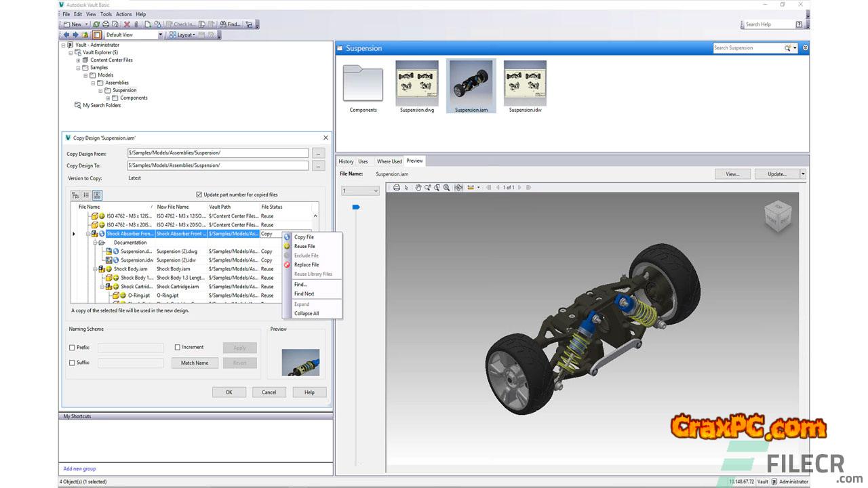Switch to tree view in Copy Design
Screen dimensions: 868x488
coord(75,195)
